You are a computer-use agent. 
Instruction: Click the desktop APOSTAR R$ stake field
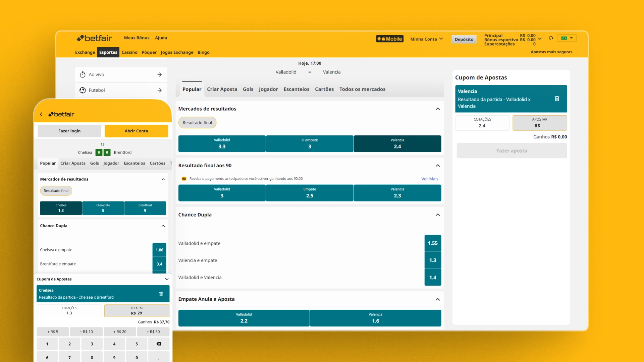click(x=540, y=123)
